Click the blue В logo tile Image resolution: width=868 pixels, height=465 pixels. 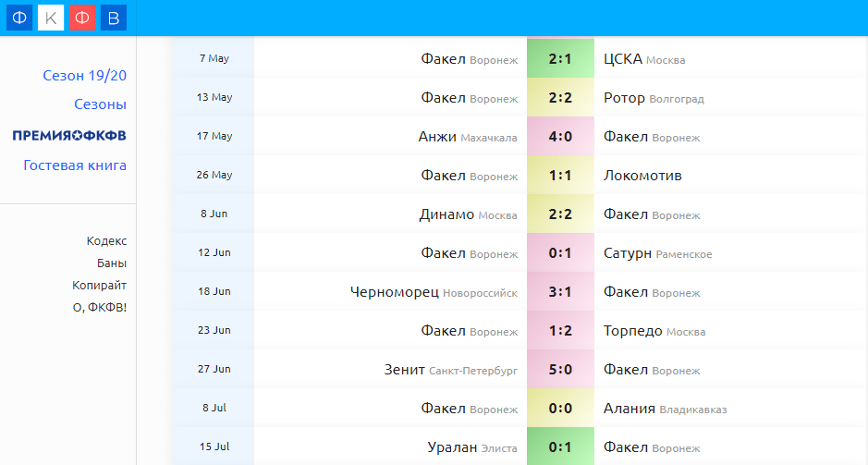[113, 18]
